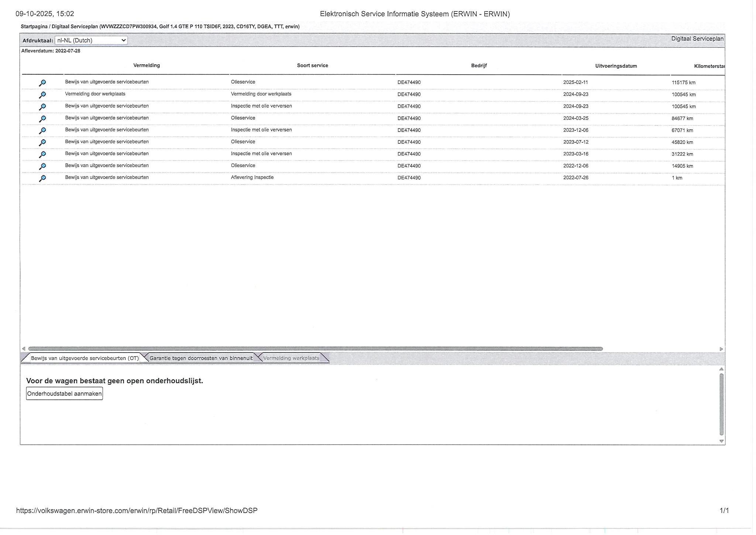Show Aflevering Inspectie entry details
756x535 pixels.
pos(42,178)
